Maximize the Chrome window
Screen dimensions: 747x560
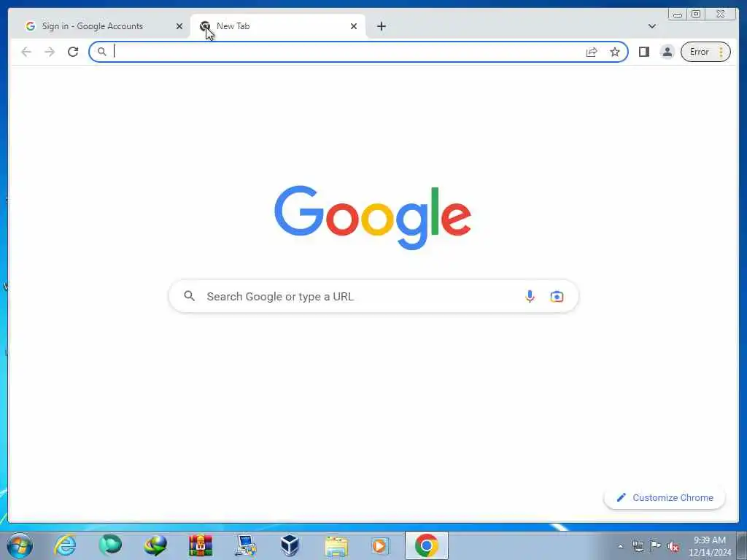click(x=696, y=15)
